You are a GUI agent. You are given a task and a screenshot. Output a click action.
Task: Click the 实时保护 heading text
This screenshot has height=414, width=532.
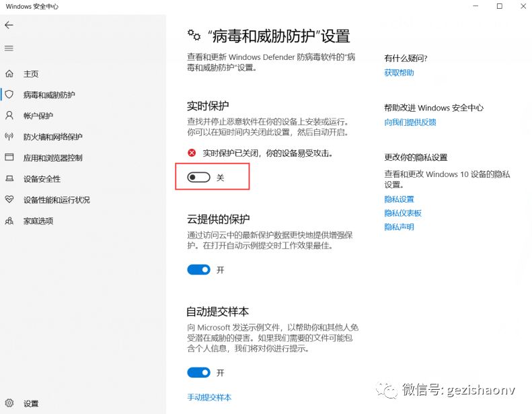click(x=208, y=106)
